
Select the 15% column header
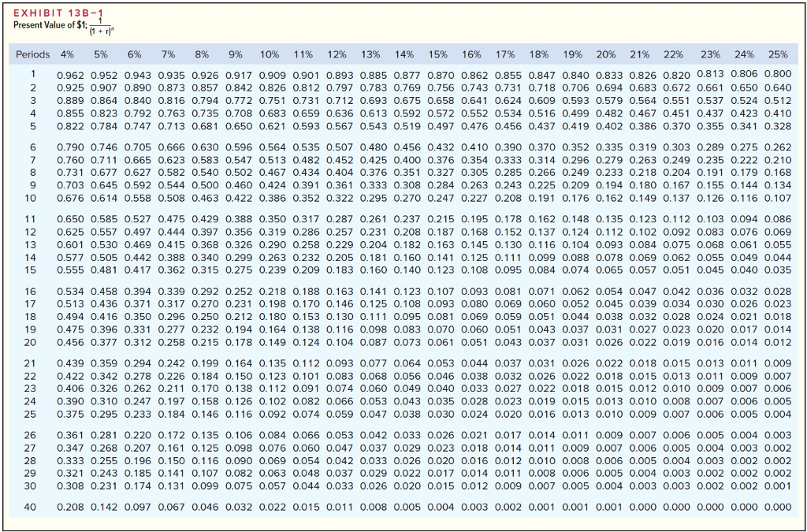(x=439, y=56)
